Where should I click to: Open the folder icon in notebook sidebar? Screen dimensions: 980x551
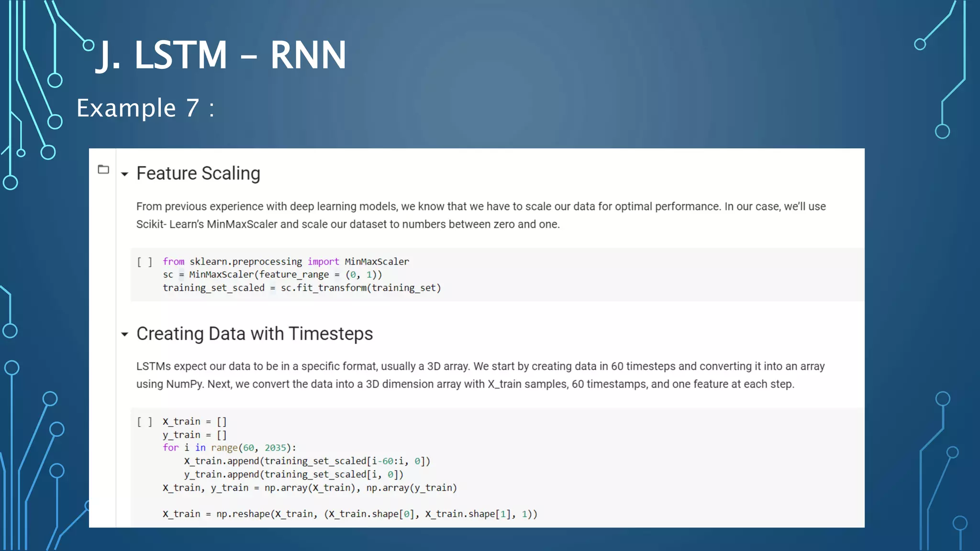pos(103,169)
